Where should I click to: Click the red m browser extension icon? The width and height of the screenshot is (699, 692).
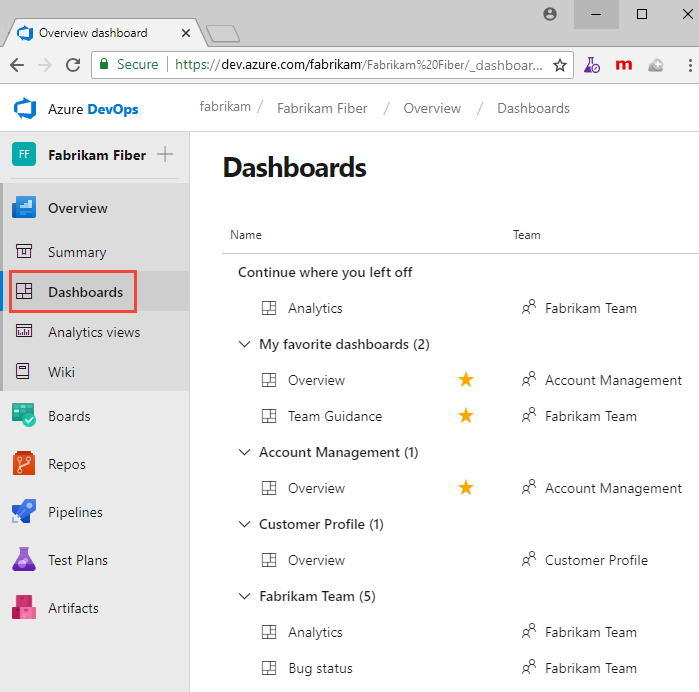coord(624,65)
